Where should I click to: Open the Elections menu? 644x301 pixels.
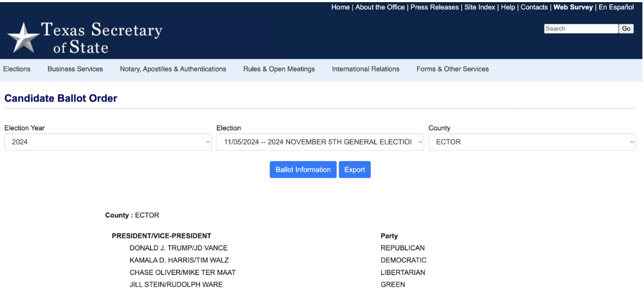[x=17, y=69]
